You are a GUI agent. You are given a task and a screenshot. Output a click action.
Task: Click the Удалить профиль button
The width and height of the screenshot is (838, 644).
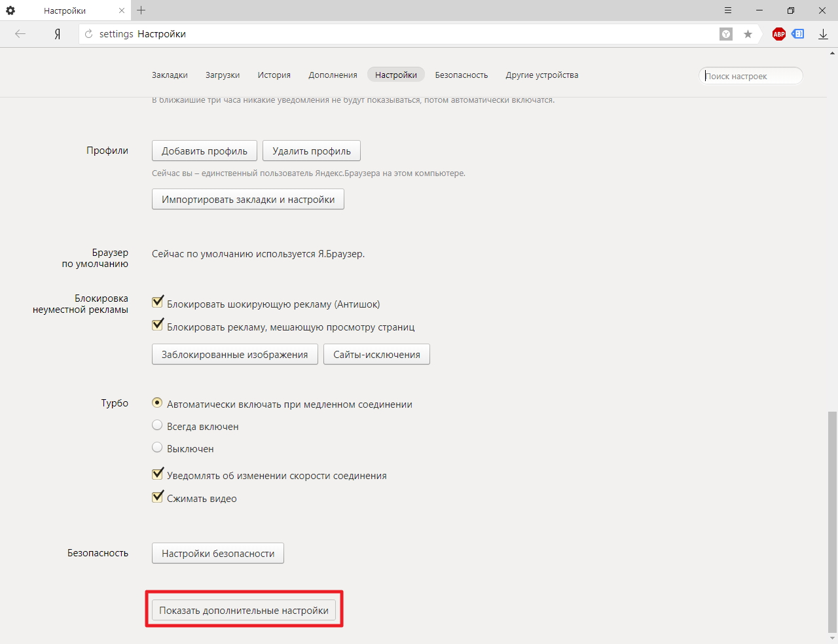tap(312, 151)
